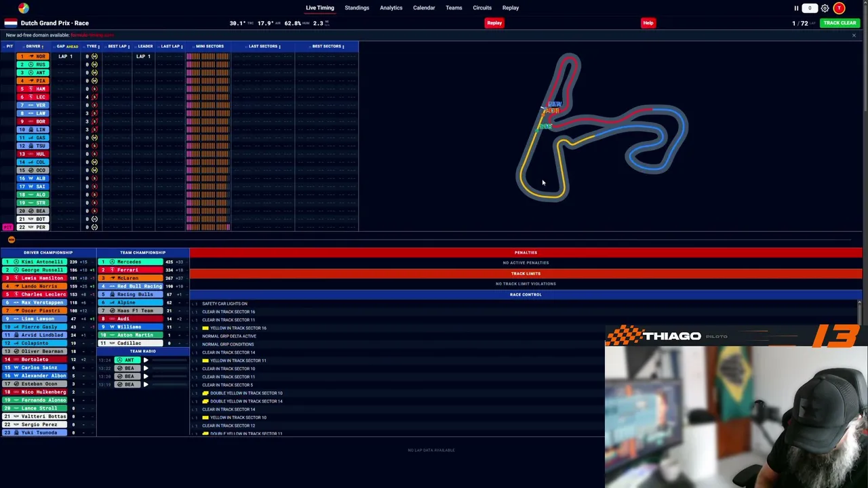868x488 pixels.
Task: Seek within the ANT radio progress bar
Action: pyautogui.click(x=169, y=360)
